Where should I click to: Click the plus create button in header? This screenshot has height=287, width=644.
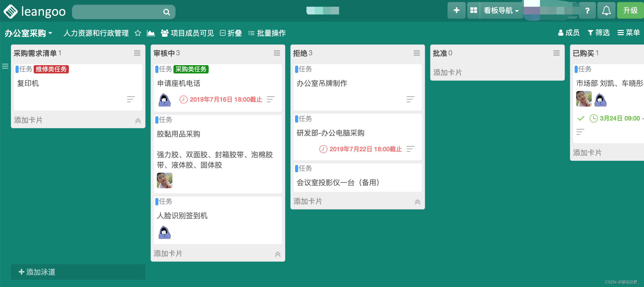pos(456,10)
